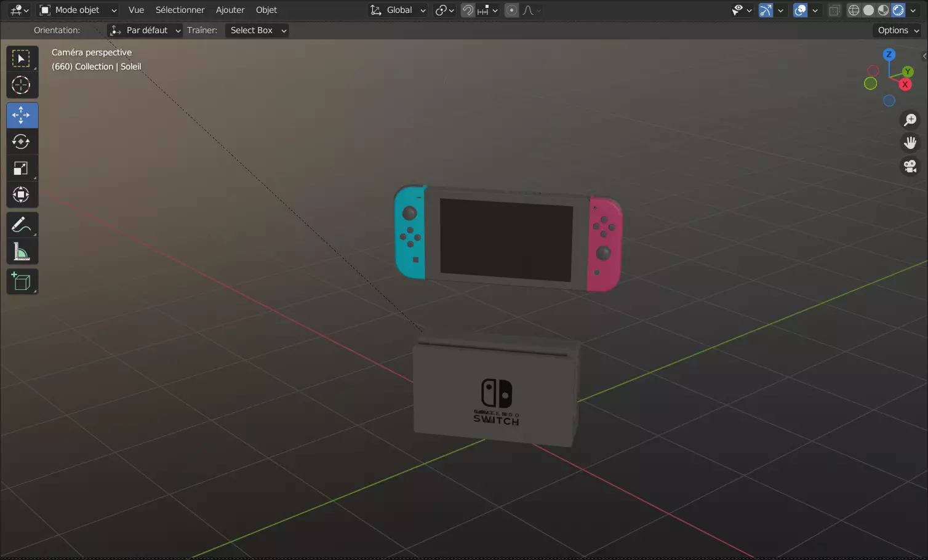This screenshot has height=560, width=928.
Task: Open the editor type menu icon
Action: [19, 10]
